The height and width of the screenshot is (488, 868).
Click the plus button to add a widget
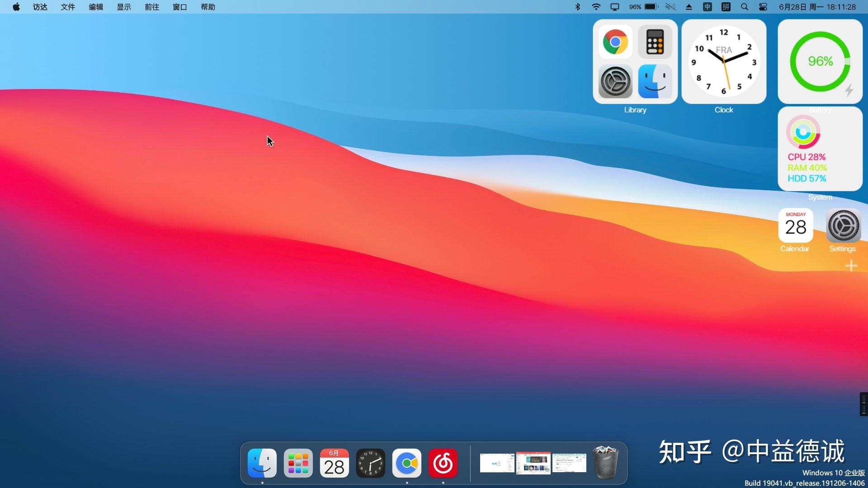pyautogui.click(x=851, y=266)
